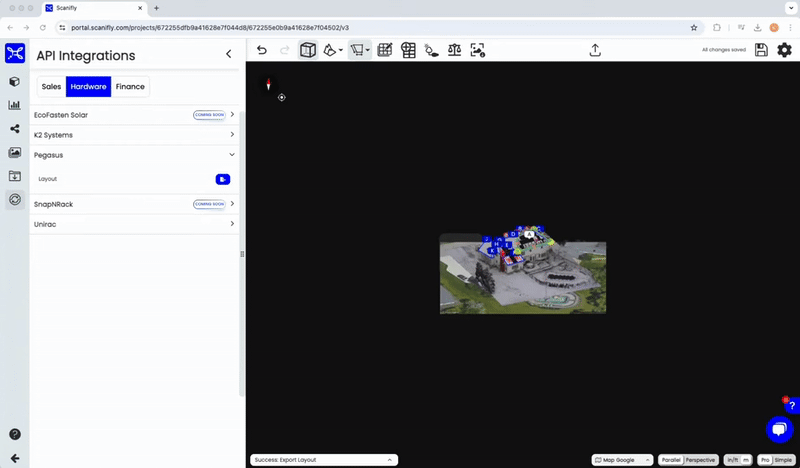Open the share sidebar panel

point(15,129)
